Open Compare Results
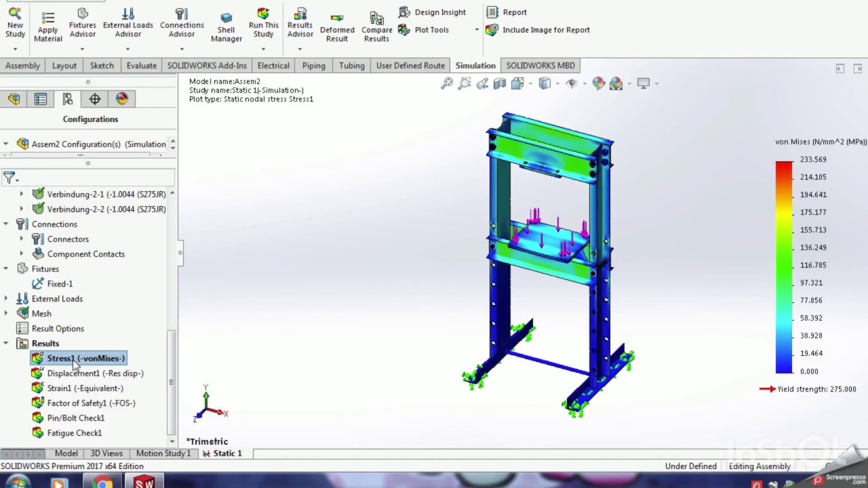868x488 pixels. (377, 27)
